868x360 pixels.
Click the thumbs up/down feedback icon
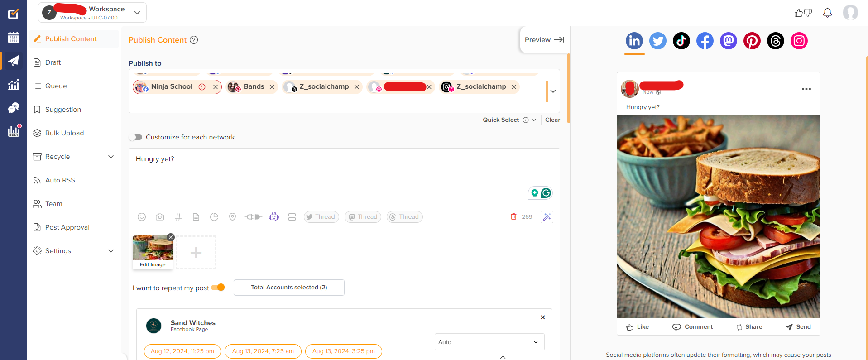[x=803, y=13]
